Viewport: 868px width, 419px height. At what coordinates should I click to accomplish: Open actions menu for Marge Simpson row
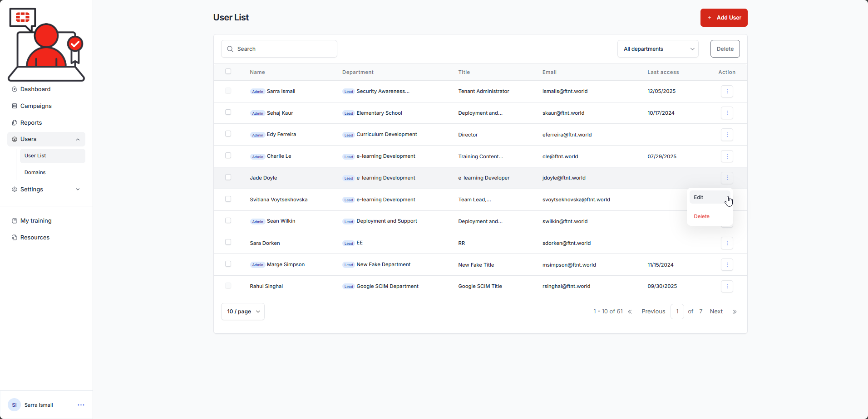(727, 265)
